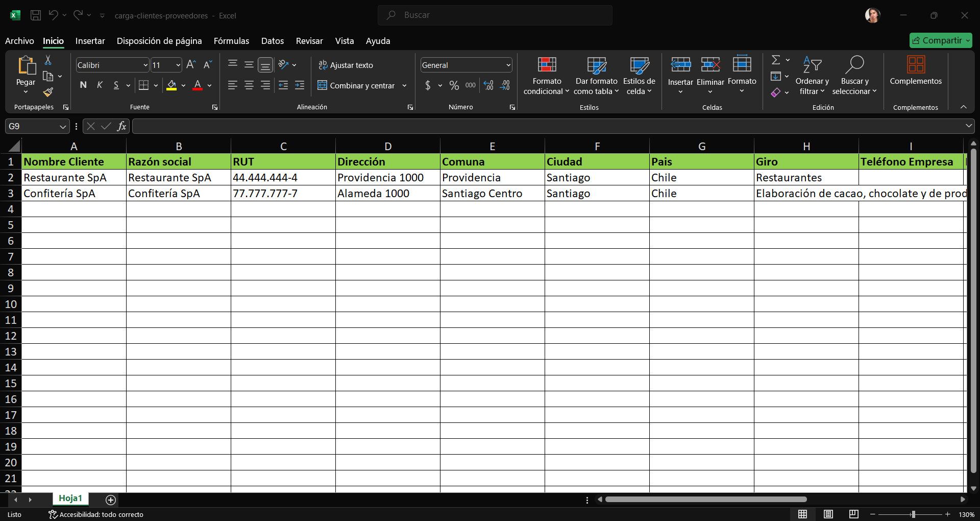Click the decrease indent icon

tap(283, 85)
